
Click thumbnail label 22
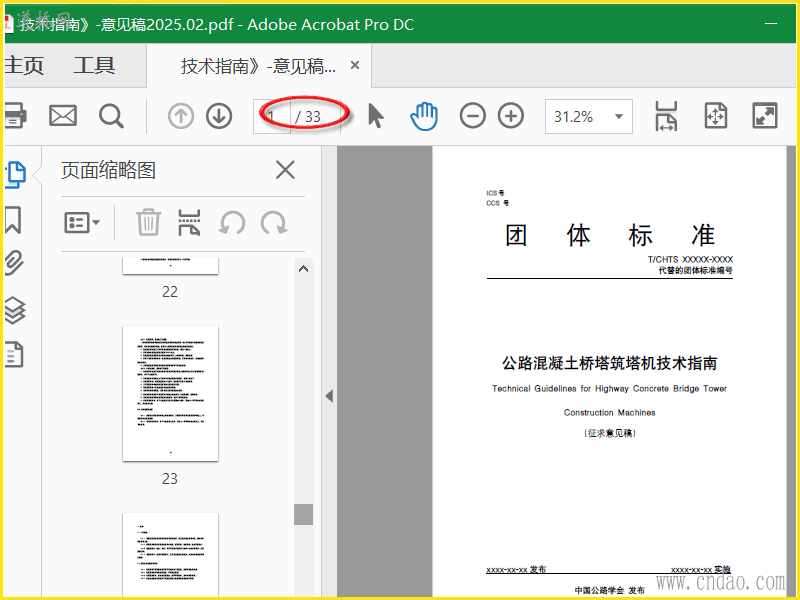(170, 292)
